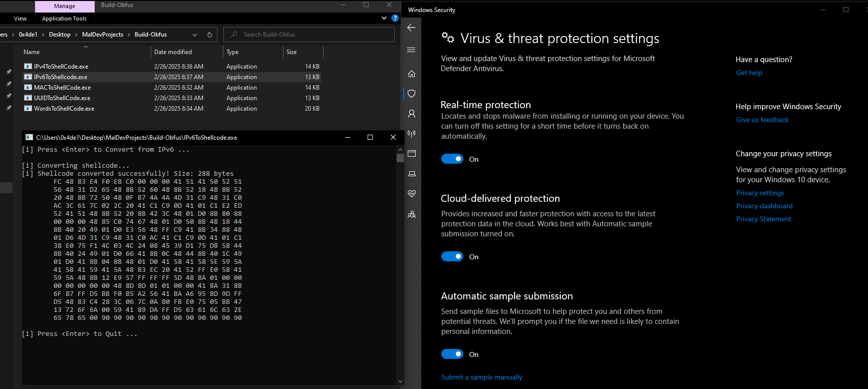Open the Privacy Statement link
This screenshot has height=389, width=868.
coord(764,219)
